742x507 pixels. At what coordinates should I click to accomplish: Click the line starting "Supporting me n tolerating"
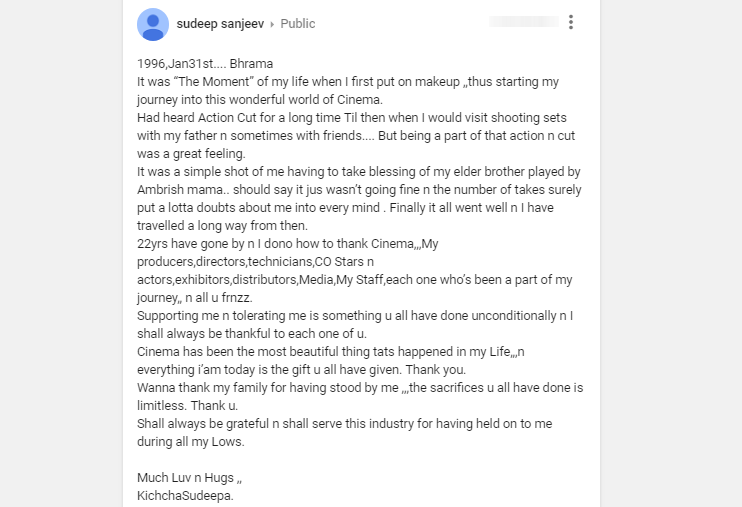[x=355, y=315]
